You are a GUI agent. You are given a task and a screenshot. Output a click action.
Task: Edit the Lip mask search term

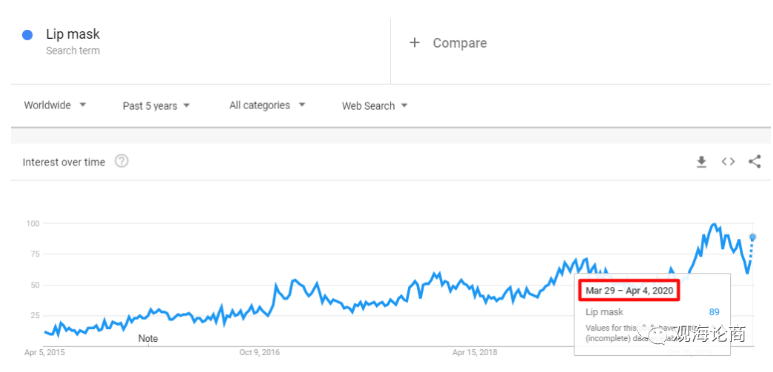coord(73,34)
